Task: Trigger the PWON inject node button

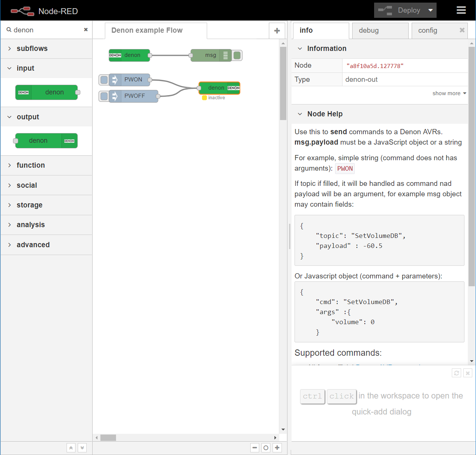Action: pyautogui.click(x=104, y=80)
